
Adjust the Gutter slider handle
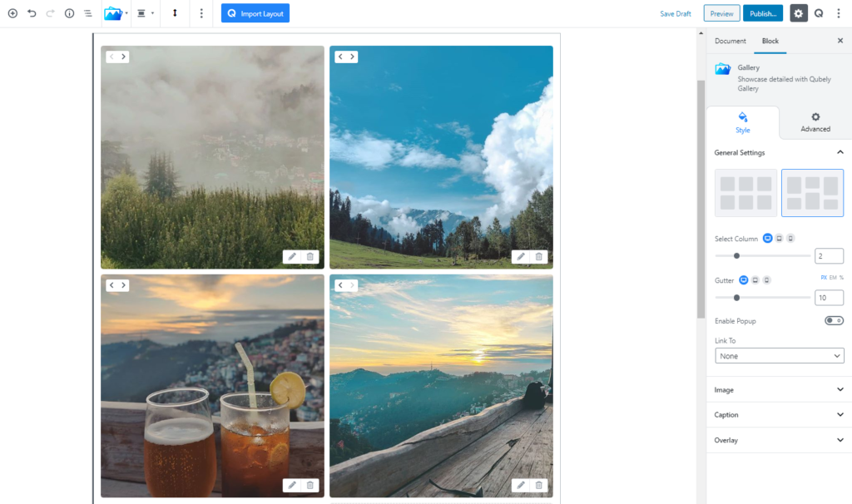(737, 298)
